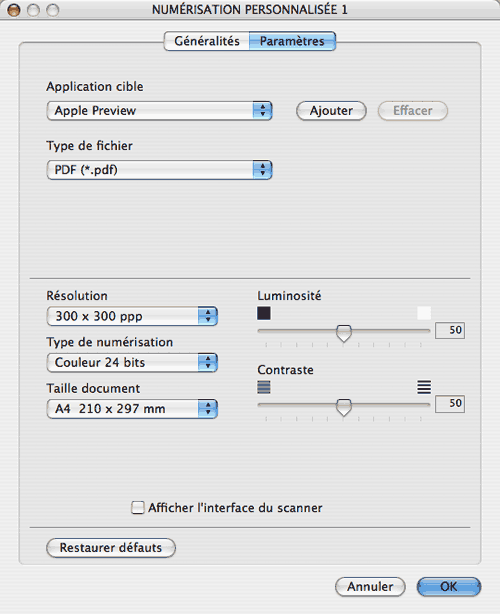Click the white square brightness icon
This screenshot has width=500, height=614.
pos(424,313)
